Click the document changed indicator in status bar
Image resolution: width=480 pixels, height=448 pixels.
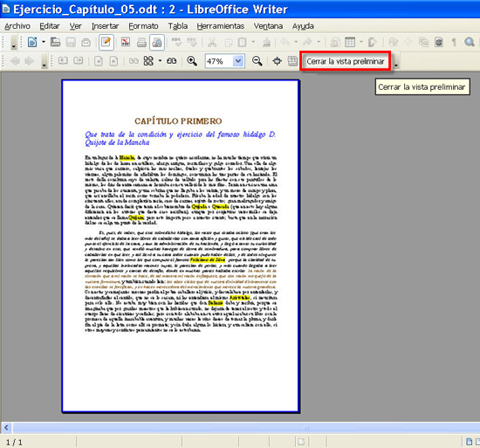coord(301,442)
